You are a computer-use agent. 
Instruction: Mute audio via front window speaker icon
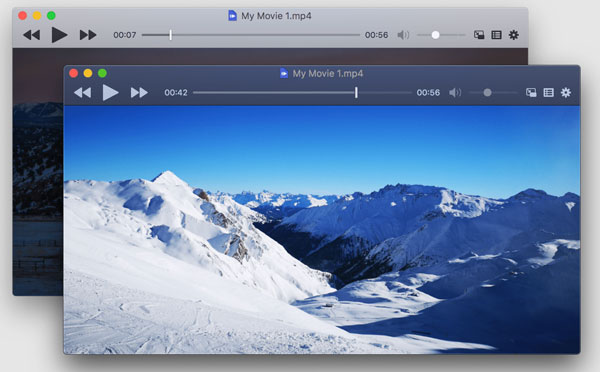point(455,93)
